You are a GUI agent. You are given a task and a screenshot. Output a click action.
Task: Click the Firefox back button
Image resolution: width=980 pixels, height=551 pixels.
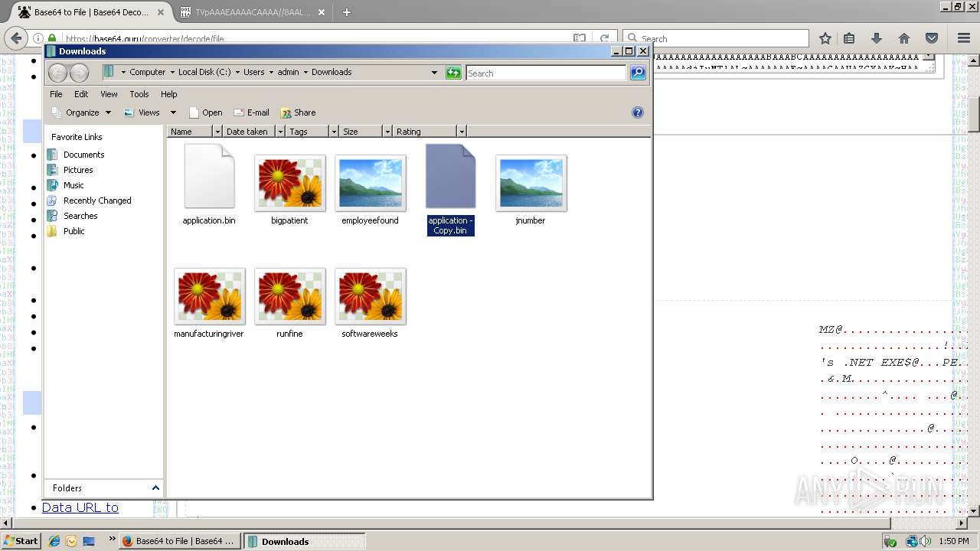pyautogui.click(x=15, y=38)
